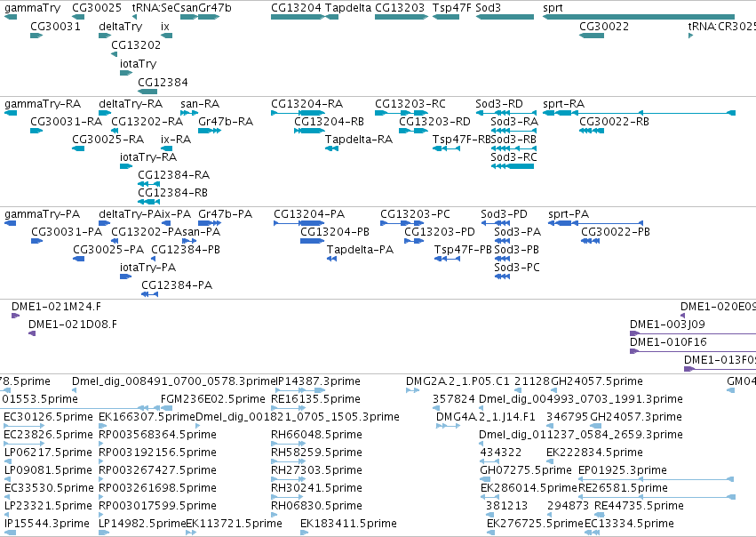This screenshot has height=537, width=756.
Task: Click the Tapdelta-RA transcript
Action: (331, 148)
